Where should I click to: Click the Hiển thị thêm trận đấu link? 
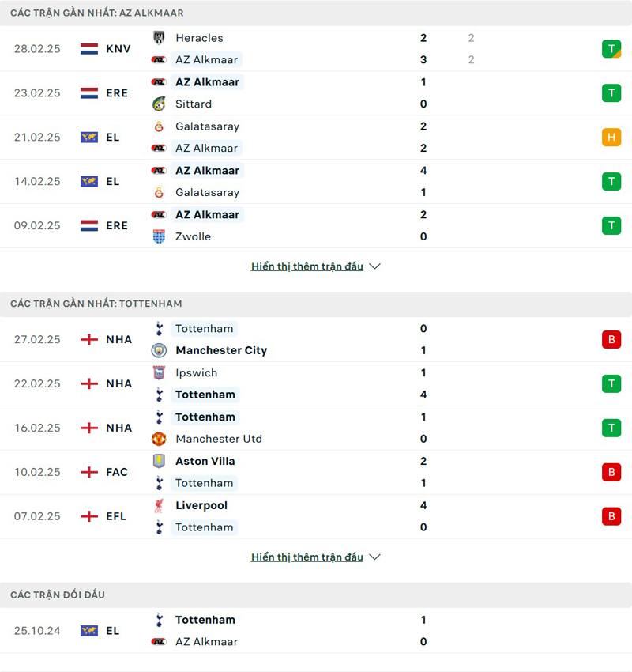coord(308,266)
